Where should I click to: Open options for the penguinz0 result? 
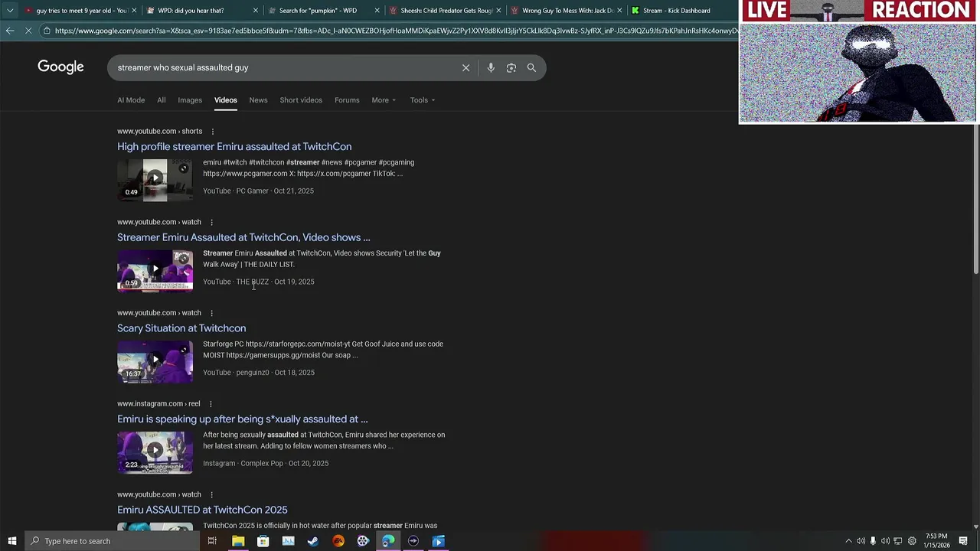click(211, 313)
